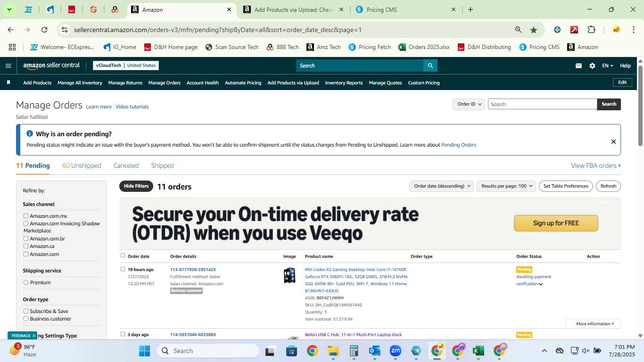The image size is (644, 362).
Task: Open the Chrome apps grid icon
Action: 12,47
